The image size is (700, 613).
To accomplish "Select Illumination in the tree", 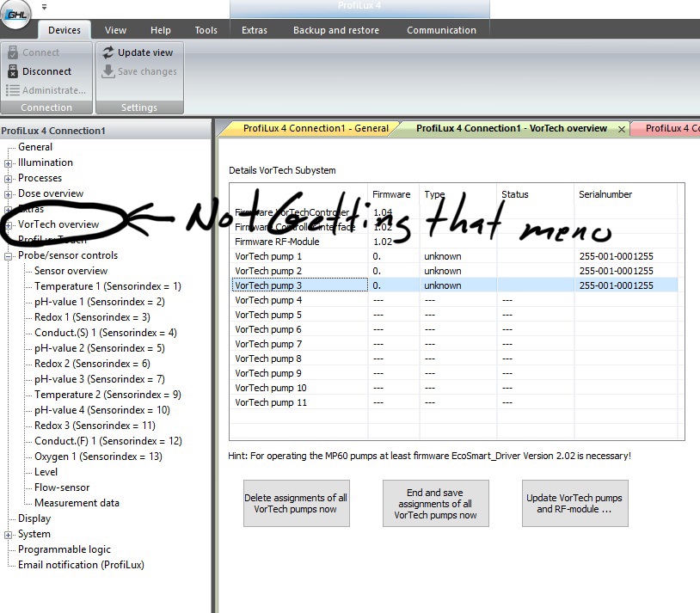I will coord(45,162).
